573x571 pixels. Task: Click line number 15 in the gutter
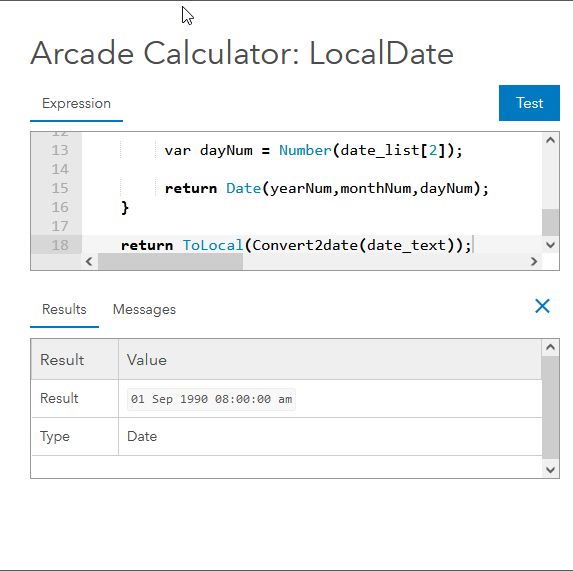(60, 188)
